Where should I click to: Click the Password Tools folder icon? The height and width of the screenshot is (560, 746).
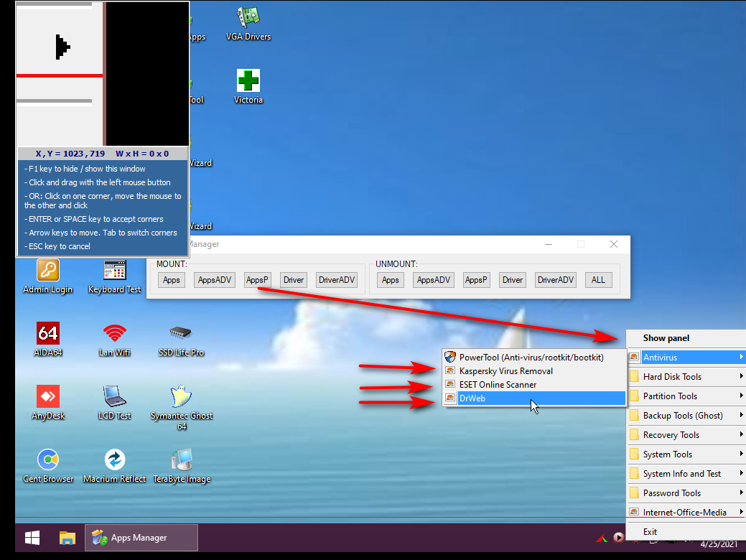click(x=634, y=493)
